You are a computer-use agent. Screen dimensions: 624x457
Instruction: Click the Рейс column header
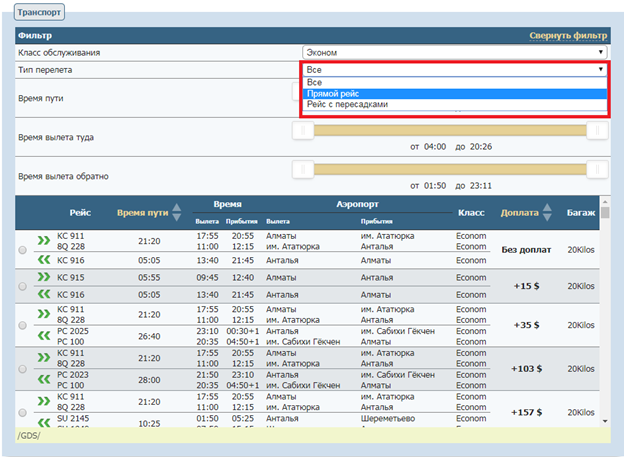(80, 213)
